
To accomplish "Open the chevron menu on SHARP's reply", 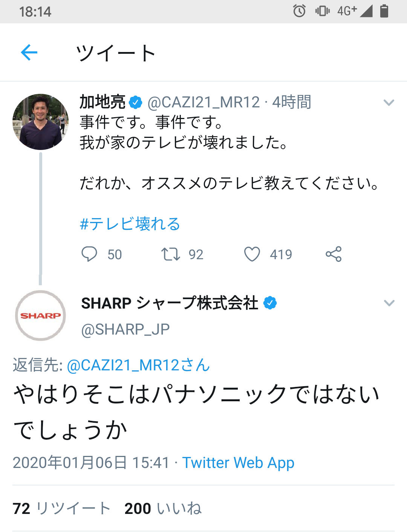I will tap(389, 303).
